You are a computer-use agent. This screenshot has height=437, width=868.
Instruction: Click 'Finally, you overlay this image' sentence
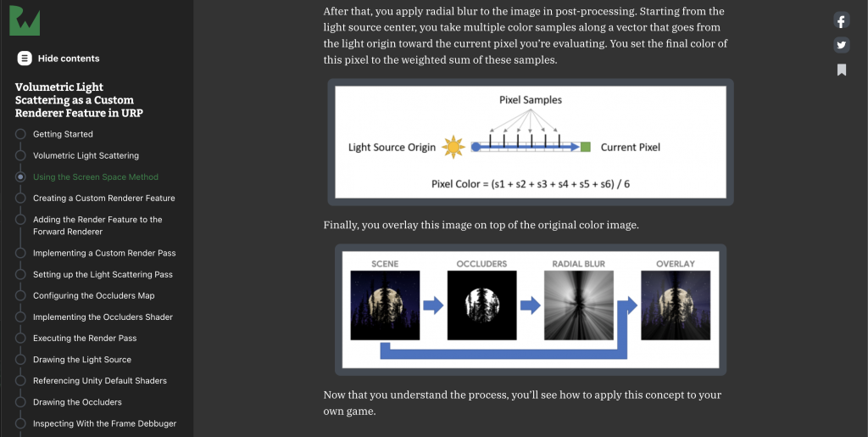click(x=481, y=226)
